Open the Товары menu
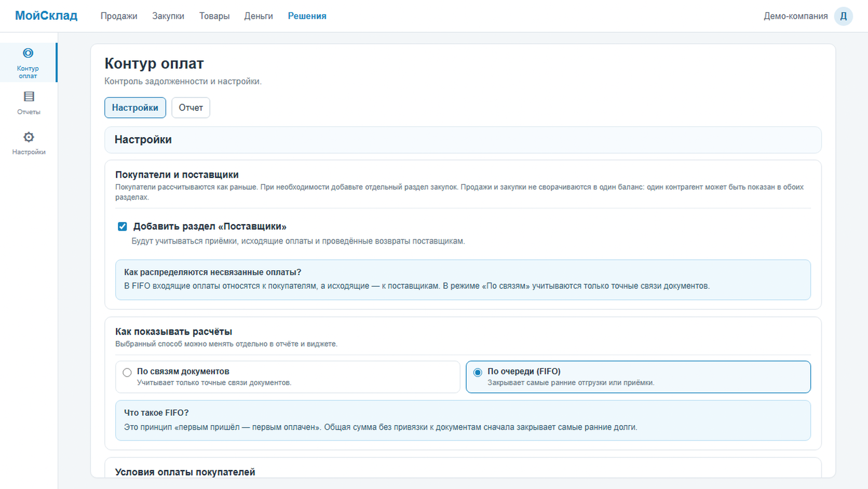 coord(214,16)
